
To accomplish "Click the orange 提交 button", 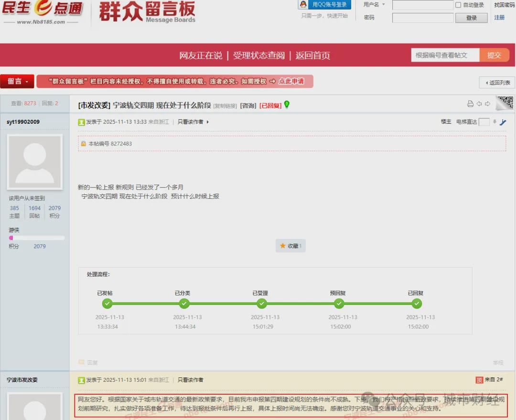I will click(x=494, y=55).
